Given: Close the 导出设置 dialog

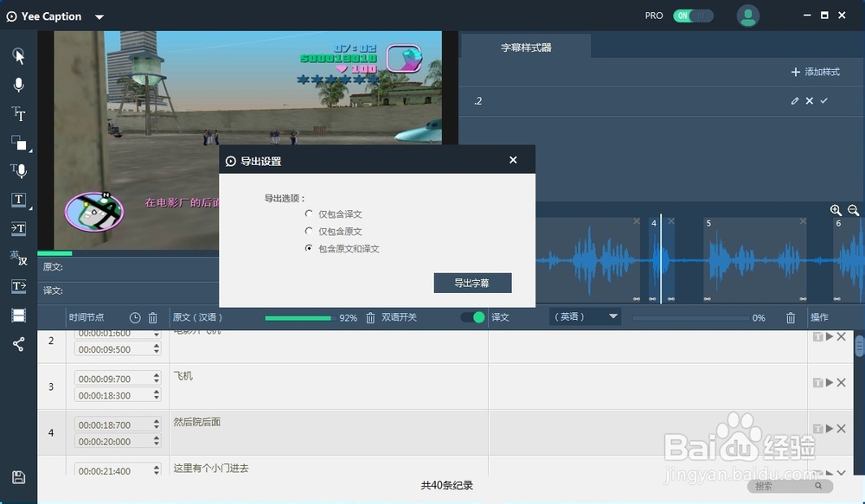Looking at the screenshot, I should tap(513, 160).
